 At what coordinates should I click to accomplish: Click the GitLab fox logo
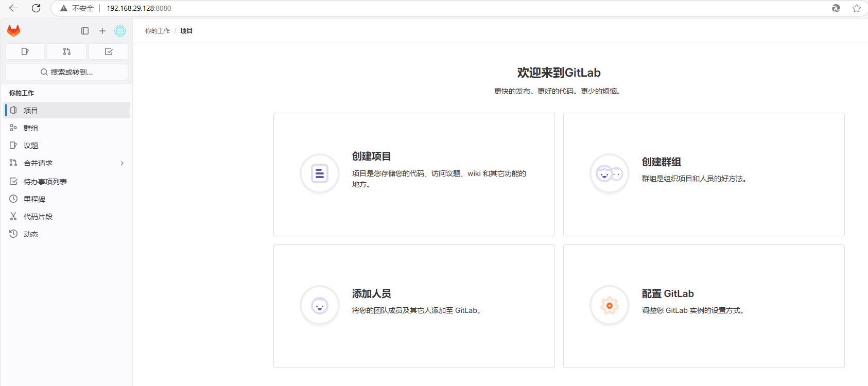pos(14,31)
